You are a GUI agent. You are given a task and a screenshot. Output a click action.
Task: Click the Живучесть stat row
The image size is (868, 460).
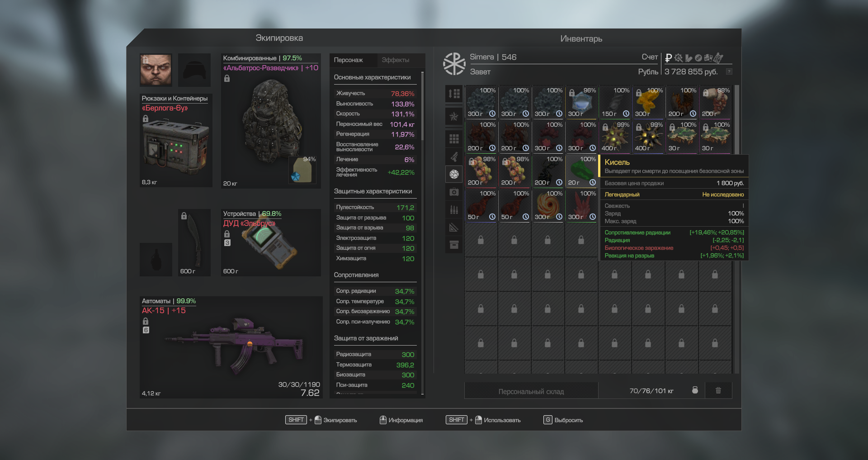[x=374, y=93]
